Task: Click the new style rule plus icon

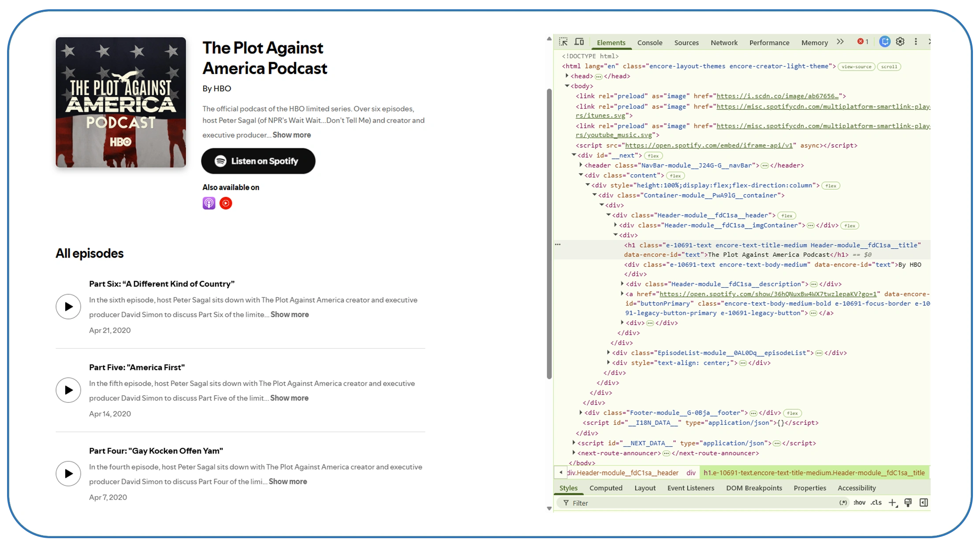Action: coord(893,503)
